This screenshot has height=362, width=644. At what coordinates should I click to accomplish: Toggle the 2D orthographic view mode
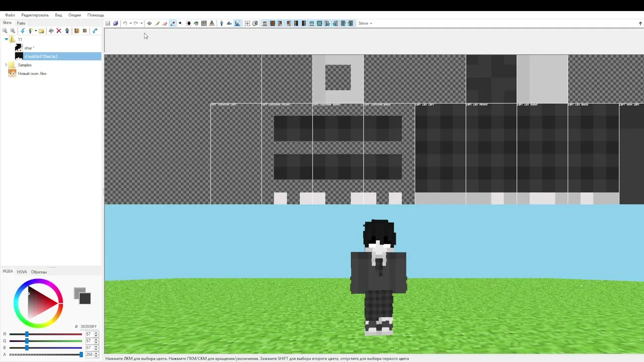229,23
